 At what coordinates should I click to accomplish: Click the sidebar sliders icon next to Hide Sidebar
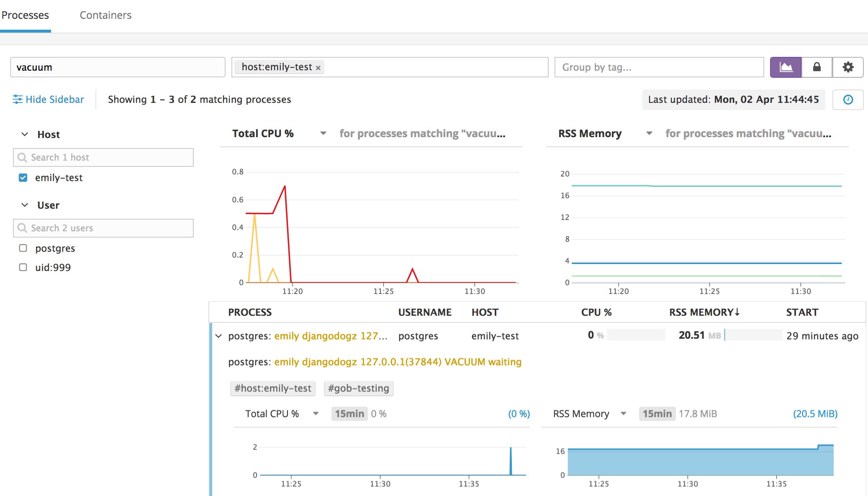tap(17, 99)
